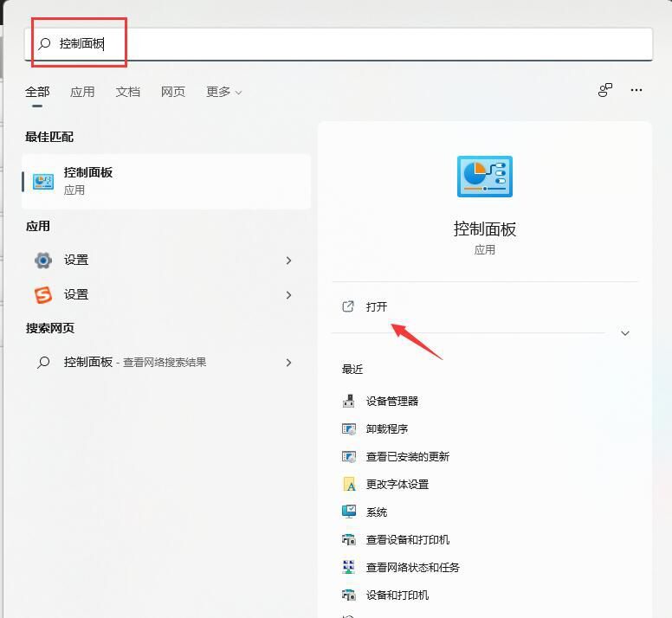Expand arrow for web search result
This screenshot has height=618, width=672.
point(288,363)
